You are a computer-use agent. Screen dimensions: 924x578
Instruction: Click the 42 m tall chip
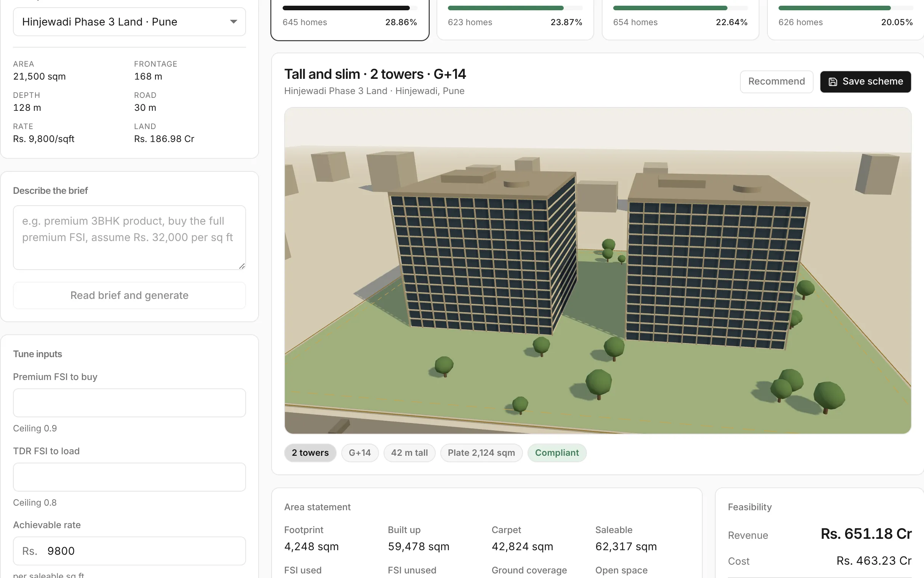click(409, 453)
